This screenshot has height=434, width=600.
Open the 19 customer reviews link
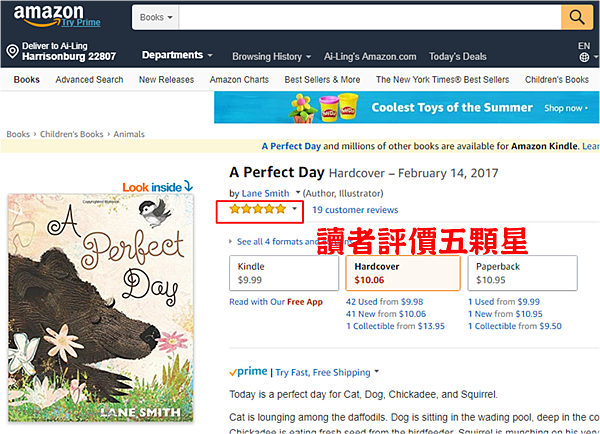(355, 210)
